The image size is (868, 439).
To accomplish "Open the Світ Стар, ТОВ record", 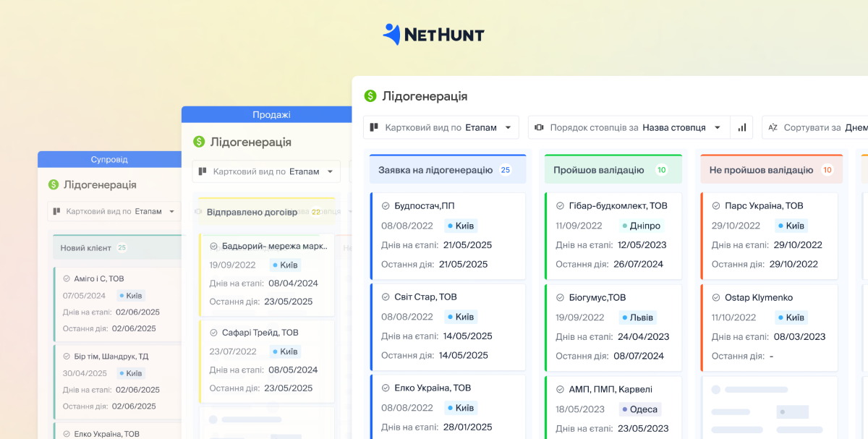I will click(425, 297).
